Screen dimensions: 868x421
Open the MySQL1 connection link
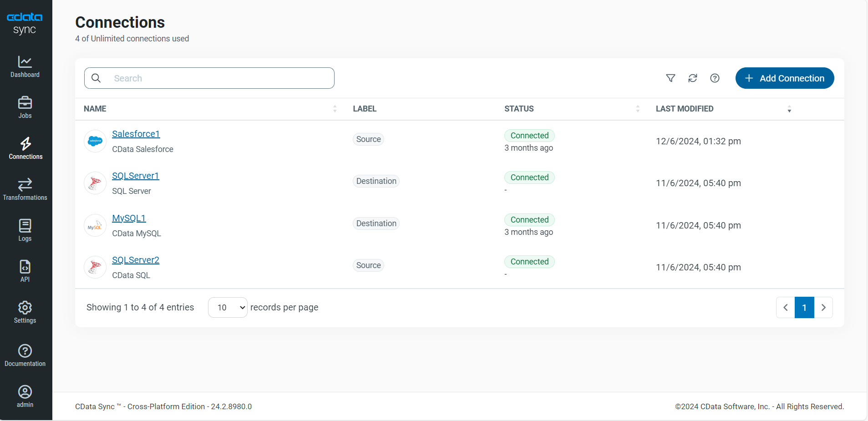[129, 218]
